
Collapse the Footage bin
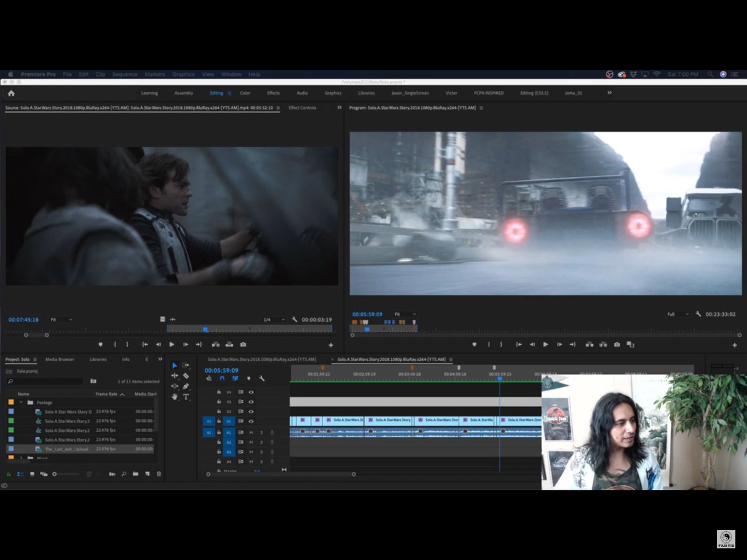[x=21, y=403]
